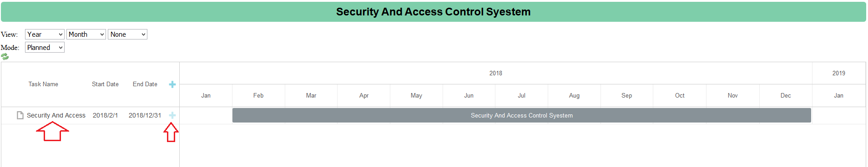
Task: Click the 2018/2/1 start date cell
Action: (x=105, y=115)
